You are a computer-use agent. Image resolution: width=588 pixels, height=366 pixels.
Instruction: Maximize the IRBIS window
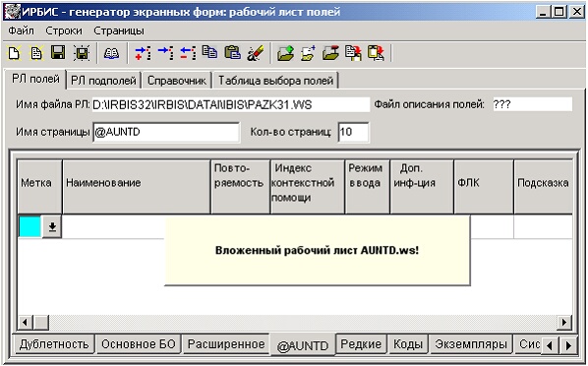click(x=559, y=12)
